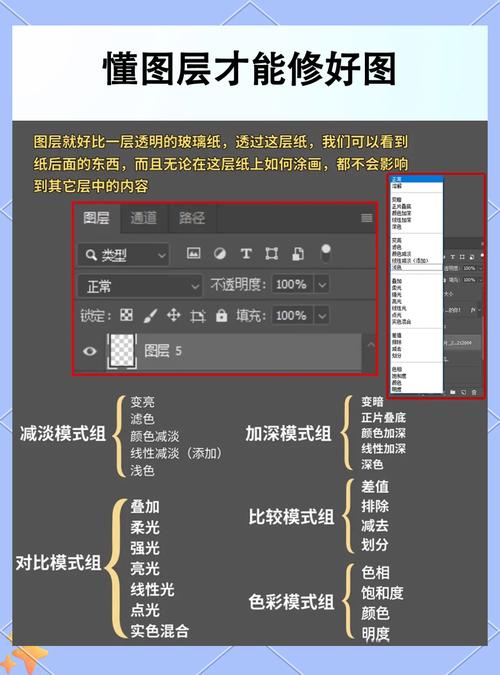Lock position move-arrows icon

(x=174, y=315)
